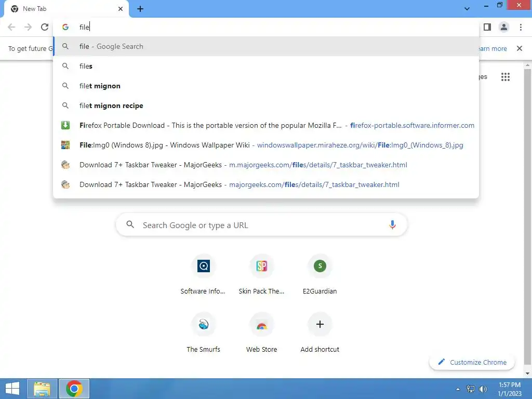
Task: Open the clock showing 1:57 PM
Action: point(509,389)
